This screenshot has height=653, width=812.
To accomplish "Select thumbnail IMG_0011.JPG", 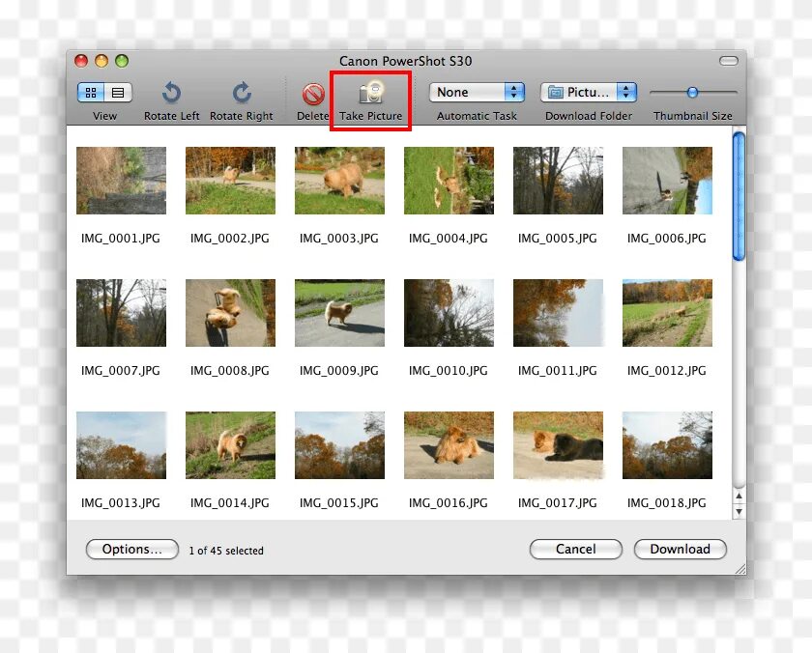I will pyautogui.click(x=559, y=313).
